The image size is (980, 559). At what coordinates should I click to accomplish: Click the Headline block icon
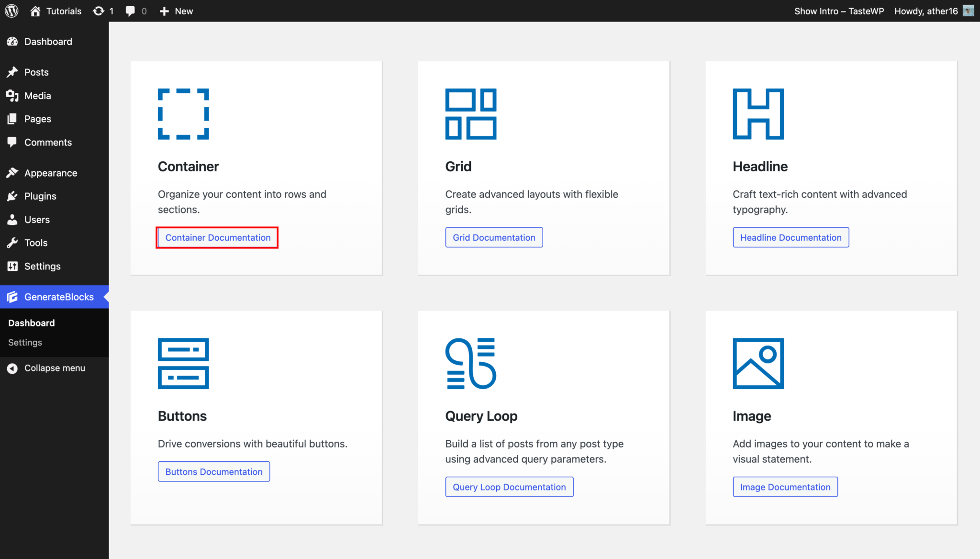[757, 114]
